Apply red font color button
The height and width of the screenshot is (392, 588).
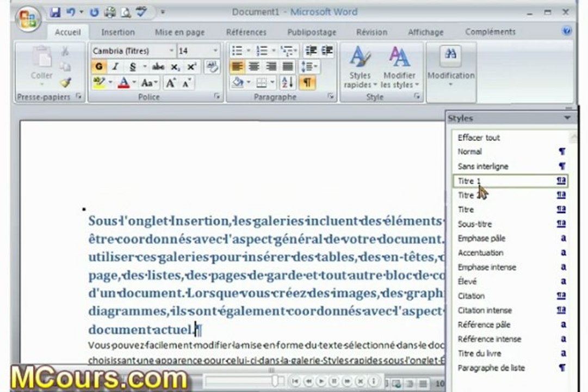pyautogui.click(x=124, y=83)
